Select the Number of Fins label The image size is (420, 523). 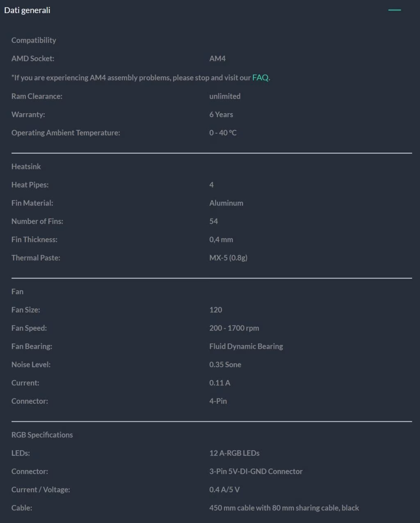point(37,221)
